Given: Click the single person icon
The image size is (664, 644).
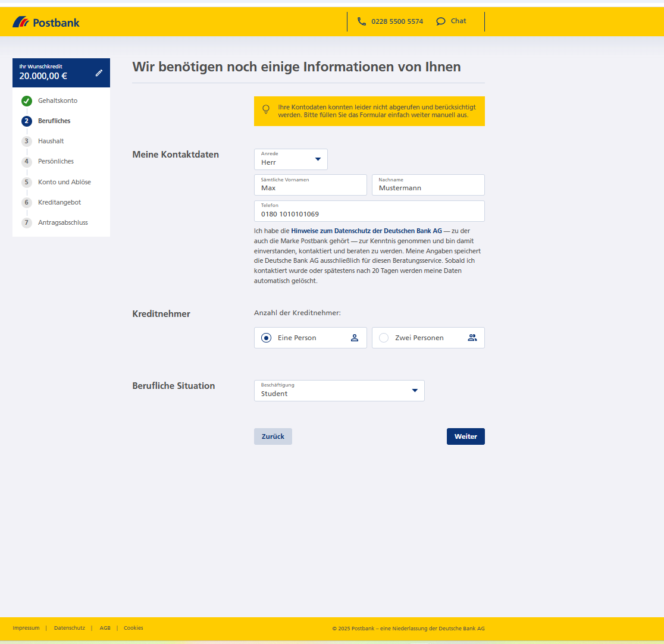Looking at the screenshot, I should coord(355,338).
